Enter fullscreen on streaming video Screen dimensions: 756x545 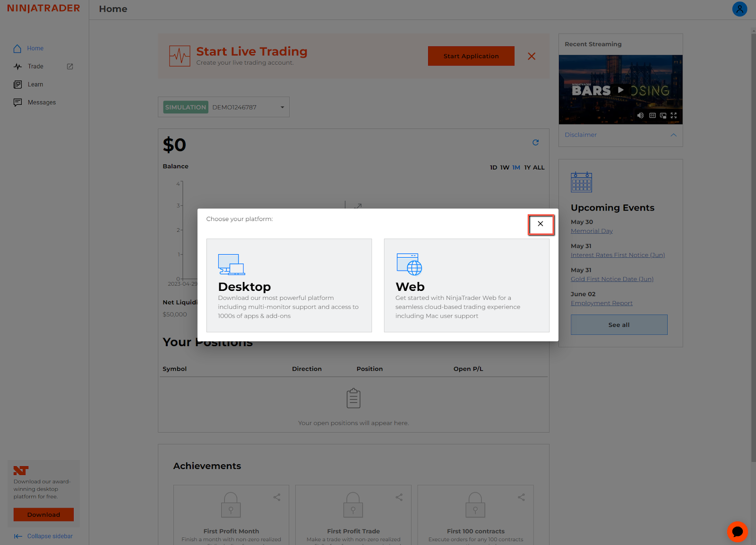point(674,115)
